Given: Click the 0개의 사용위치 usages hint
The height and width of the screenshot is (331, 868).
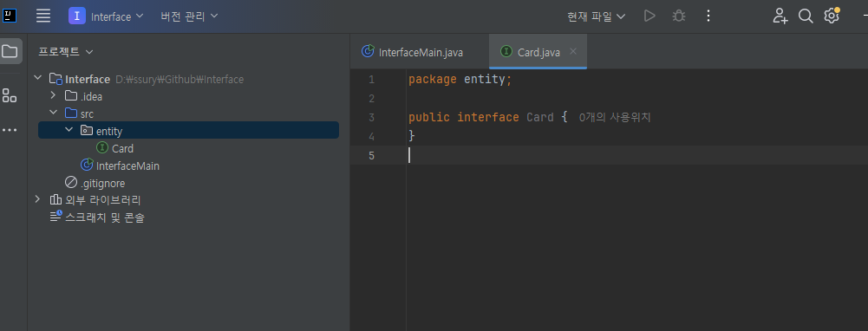Looking at the screenshot, I should coord(615,117).
